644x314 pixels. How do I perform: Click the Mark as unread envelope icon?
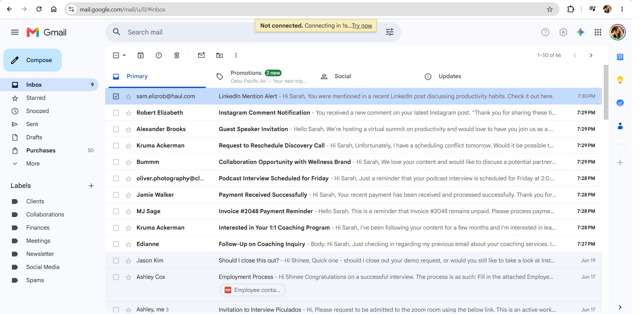pyautogui.click(x=201, y=55)
